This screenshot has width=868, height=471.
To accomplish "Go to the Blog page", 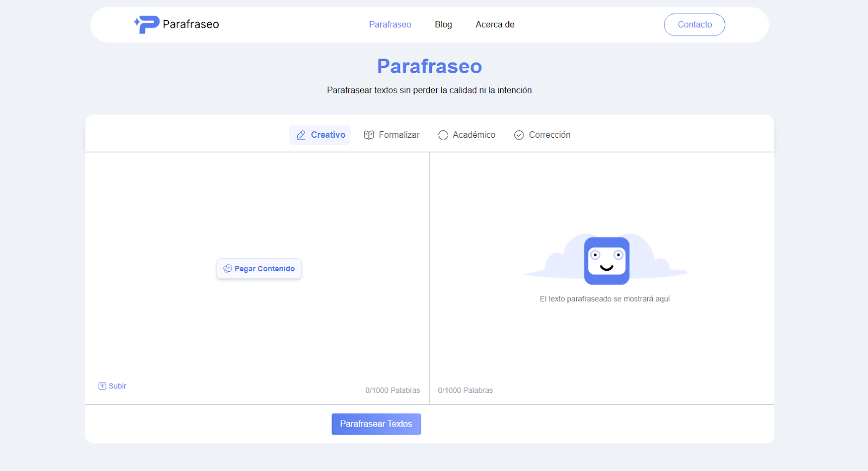I will click(443, 24).
